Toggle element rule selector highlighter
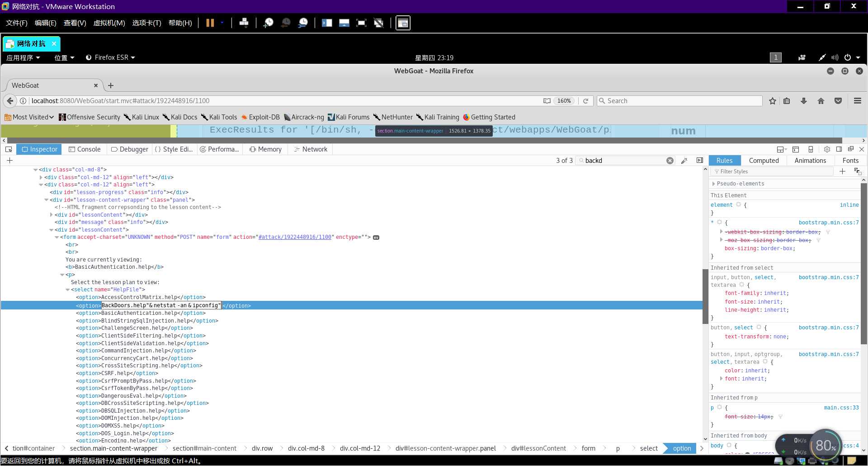 pyautogui.click(x=739, y=205)
